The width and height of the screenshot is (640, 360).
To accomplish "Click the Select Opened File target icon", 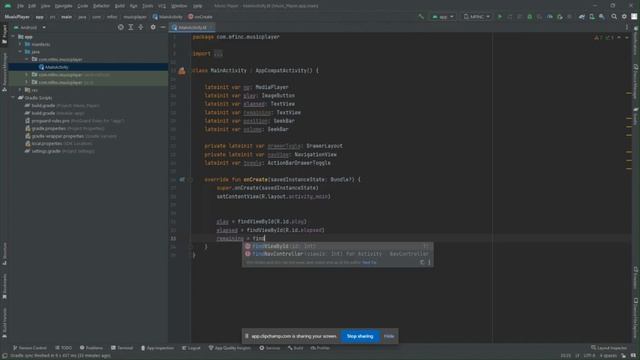I will tap(121, 27).
